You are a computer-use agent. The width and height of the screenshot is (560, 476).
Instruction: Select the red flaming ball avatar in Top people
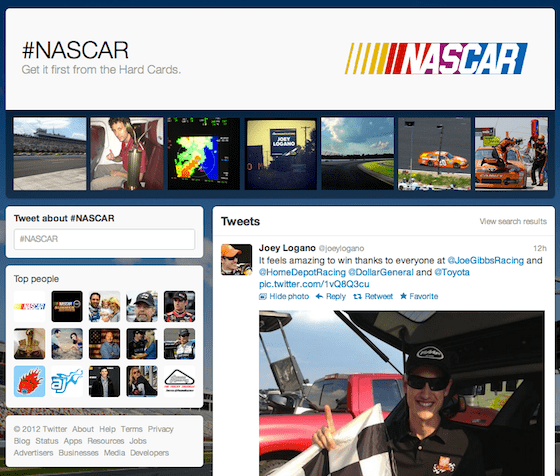point(30,381)
